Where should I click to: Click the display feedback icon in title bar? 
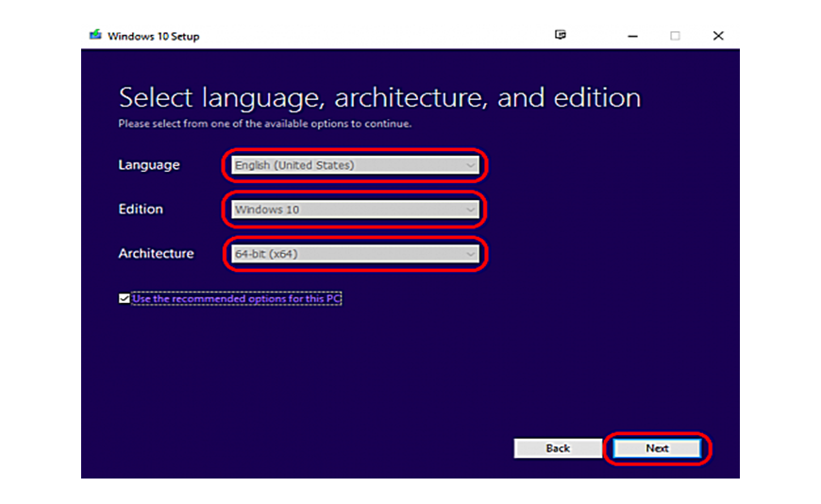click(561, 35)
